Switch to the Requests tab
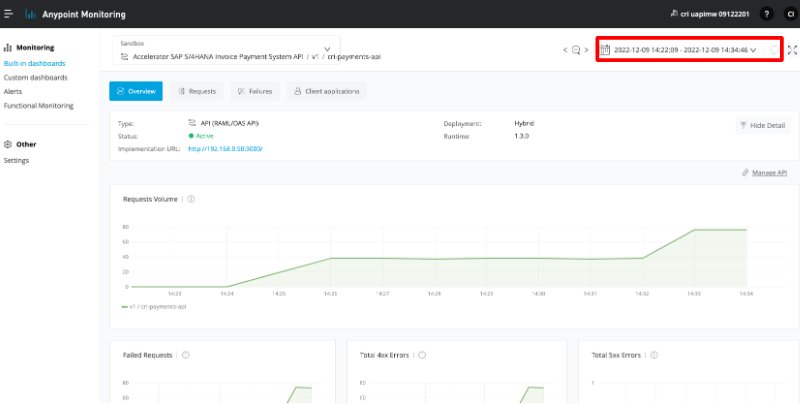The height and width of the screenshot is (404, 800). pos(197,91)
